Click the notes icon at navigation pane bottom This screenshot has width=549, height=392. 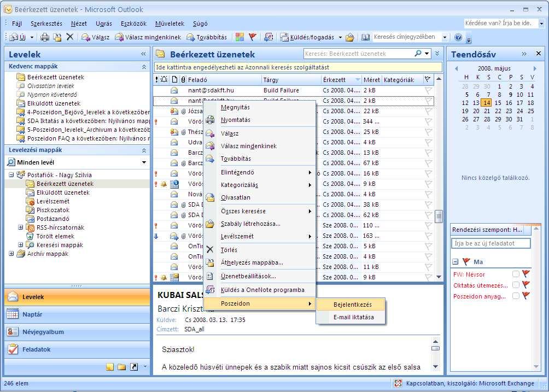[110, 367]
